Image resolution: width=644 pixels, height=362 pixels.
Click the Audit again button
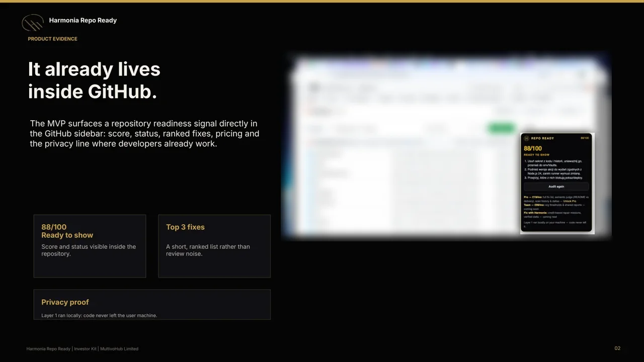click(556, 187)
